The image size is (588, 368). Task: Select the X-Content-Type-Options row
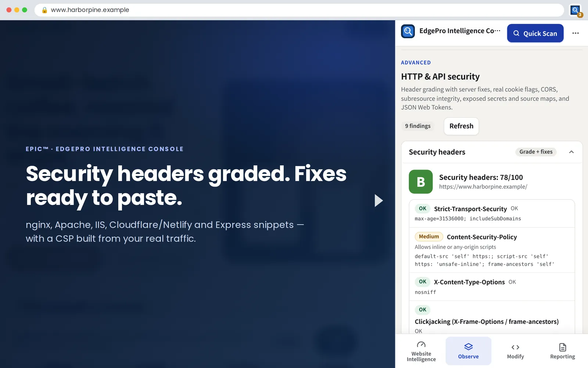click(492, 287)
